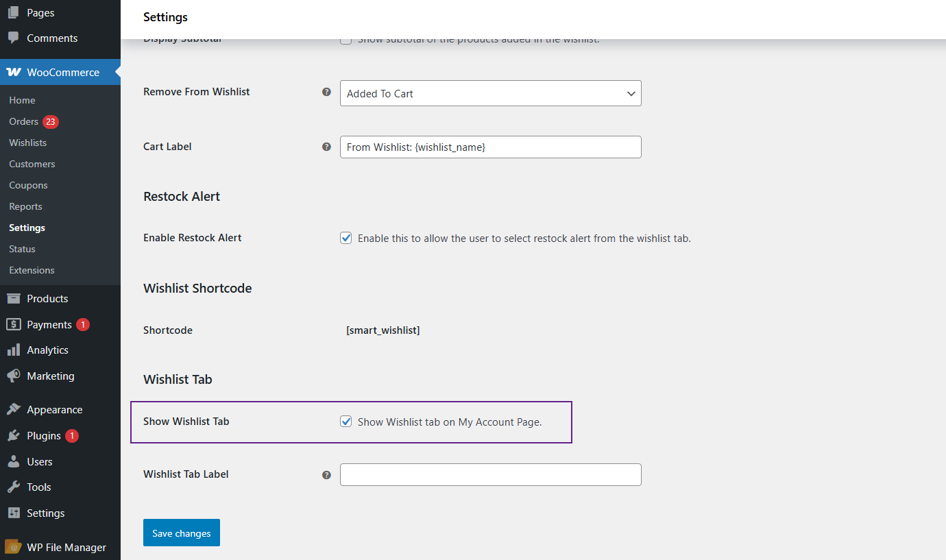946x560 pixels.
Task: Uncheck Show Wishlist tab on My Account
Action: (346, 422)
